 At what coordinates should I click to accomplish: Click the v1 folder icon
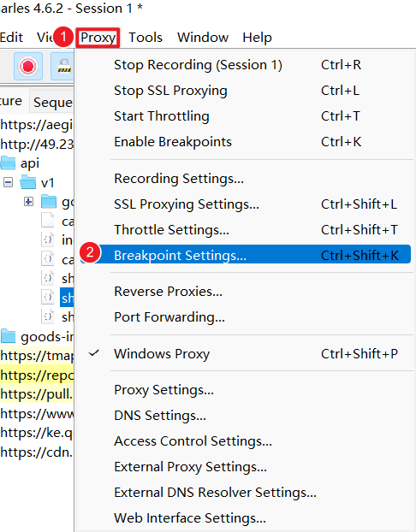[28, 182]
